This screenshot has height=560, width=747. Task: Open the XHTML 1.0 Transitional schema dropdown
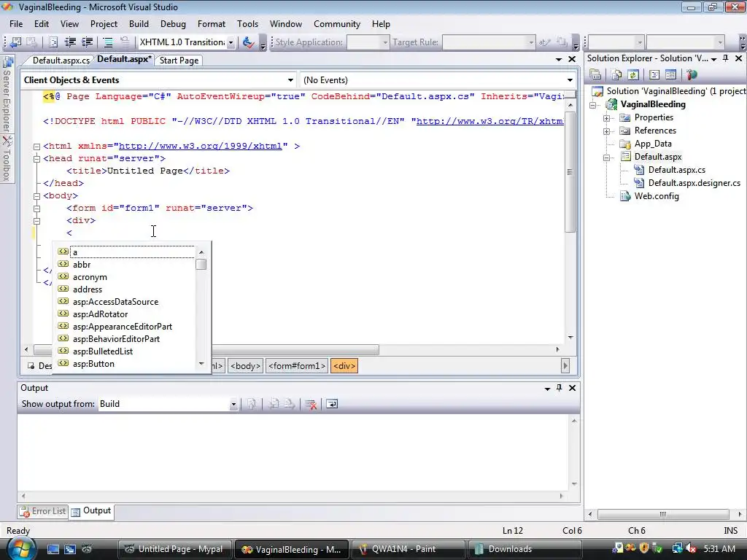(231, 42)
